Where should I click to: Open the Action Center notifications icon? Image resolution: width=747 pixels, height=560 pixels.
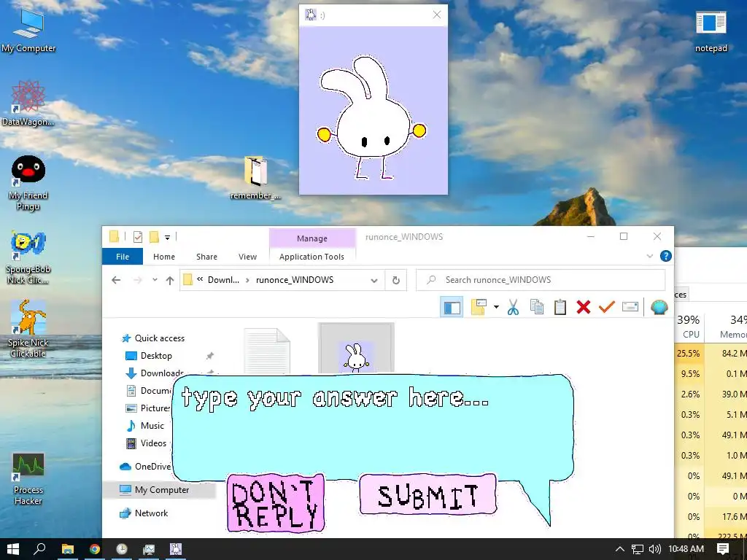(x=723, y=549)
